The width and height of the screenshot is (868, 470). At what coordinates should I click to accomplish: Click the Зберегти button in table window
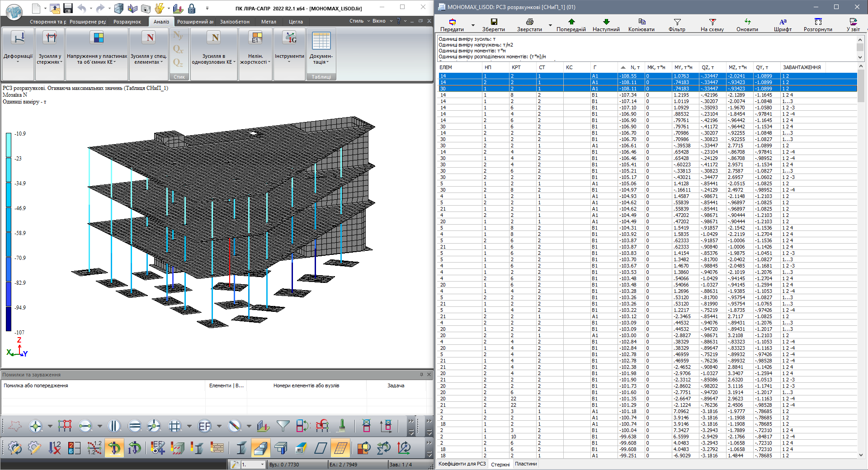(493, 25)
